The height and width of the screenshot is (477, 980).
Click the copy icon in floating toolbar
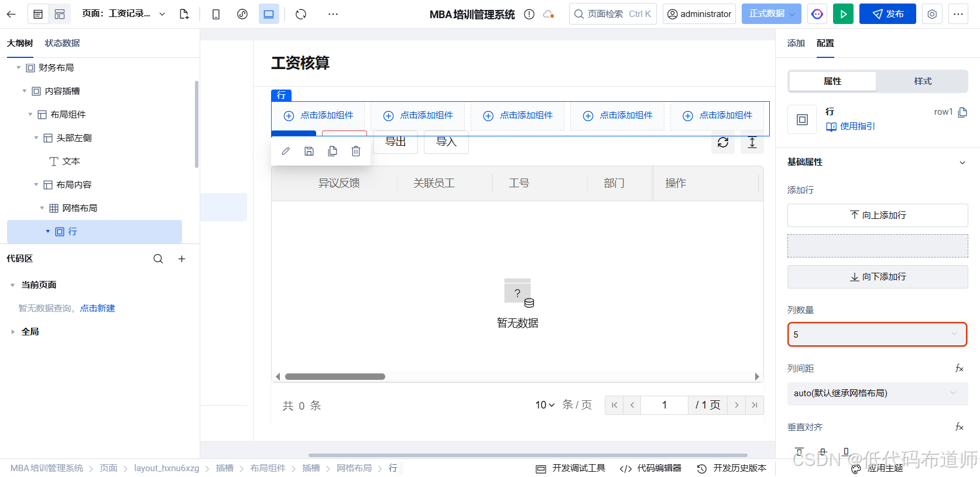[x=333, y=151]
